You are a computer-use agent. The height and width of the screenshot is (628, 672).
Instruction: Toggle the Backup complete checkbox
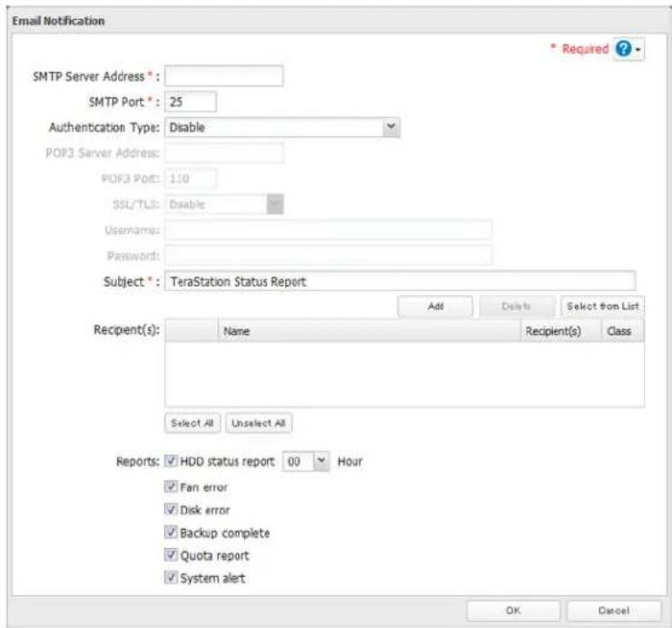click(x=171, y=532)
